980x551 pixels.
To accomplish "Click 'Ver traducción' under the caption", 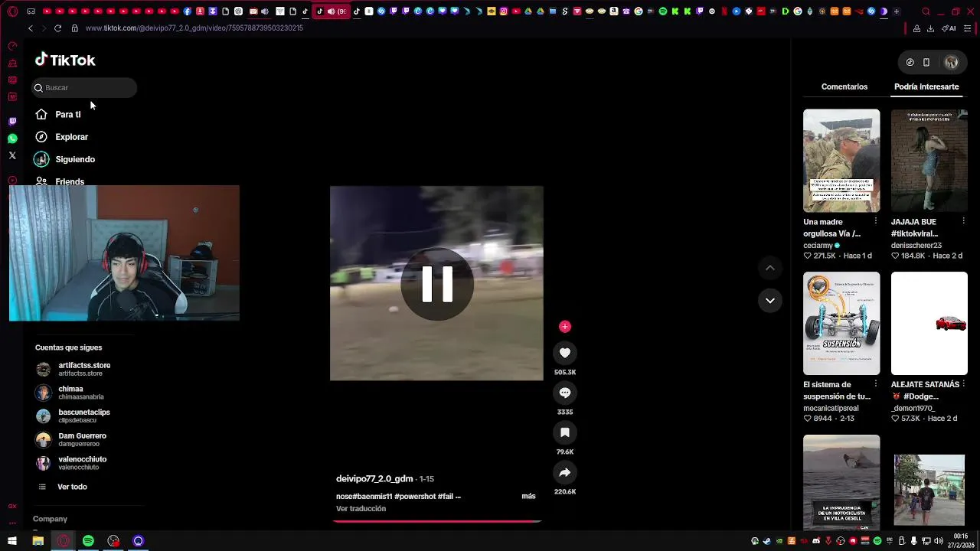I will [x=361, y=508].
